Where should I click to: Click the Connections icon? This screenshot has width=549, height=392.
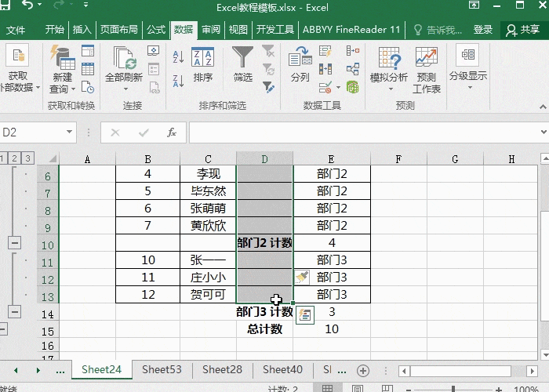(154, 51)
